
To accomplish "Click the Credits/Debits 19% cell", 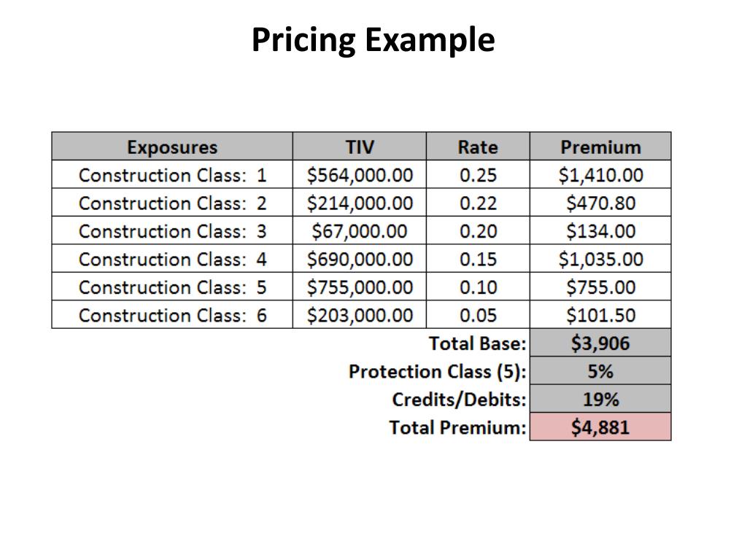I will pyautogui.click(x=600, y=399).
